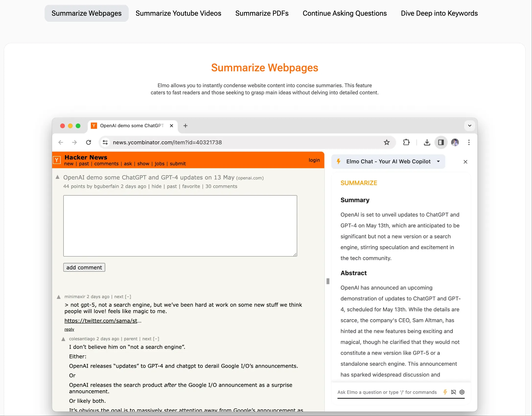Switch to Summarize Youtube Videos tab
Viewport: 532px width, 416px height.
click(178, 13)
